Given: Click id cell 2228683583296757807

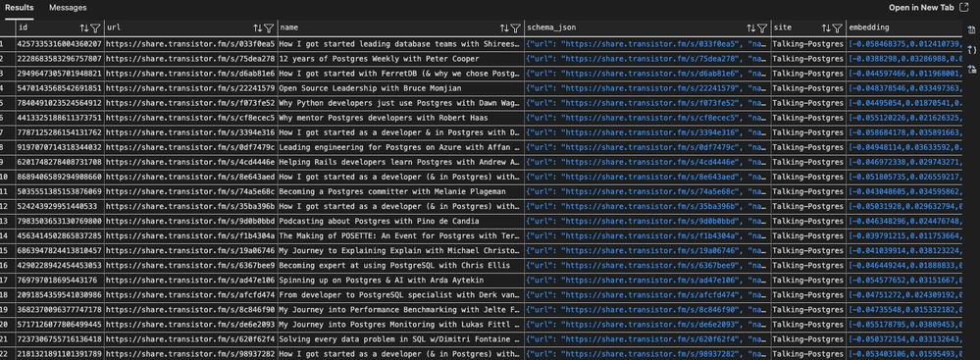Looking at the screenshot, I should pos(59,59).
